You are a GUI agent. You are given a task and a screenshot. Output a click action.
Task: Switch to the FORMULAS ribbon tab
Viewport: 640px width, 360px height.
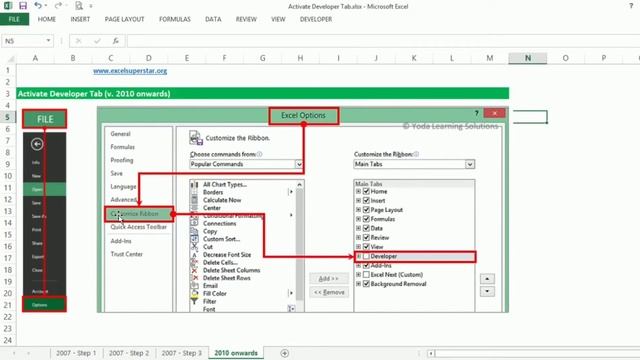pyautogui.click(x=175, y=19)
